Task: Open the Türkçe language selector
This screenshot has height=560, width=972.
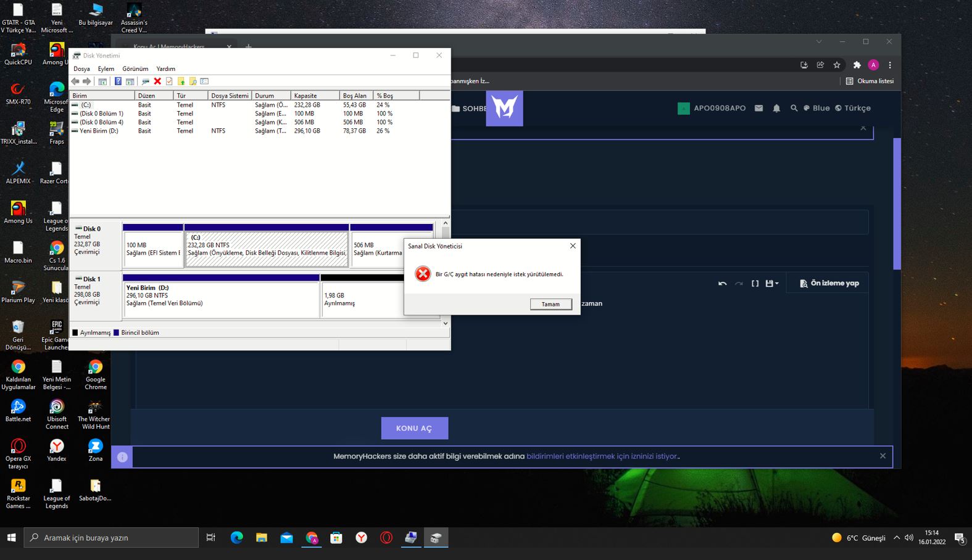Action: coord(853,108)
